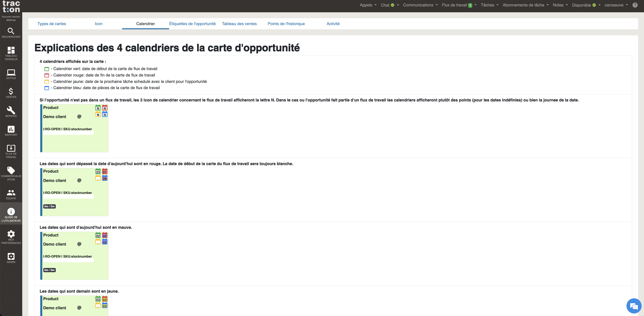Image resolution: width=644 pixels, height=316 pixels.
Task: Switch to the Activité tab
Action: pos(333,24)
